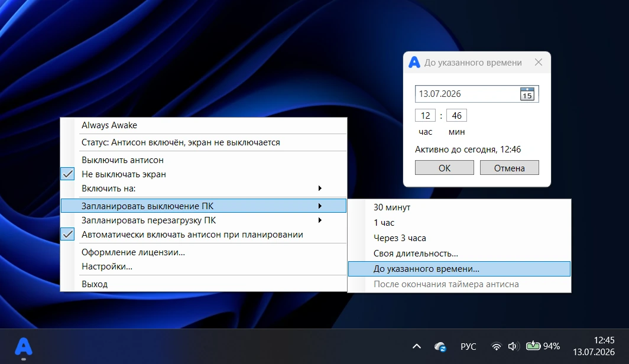Viewport: 629px width, 364px height.
Task: Select 'Своя длительность…' submenu entry
Action: pos(459,253)
